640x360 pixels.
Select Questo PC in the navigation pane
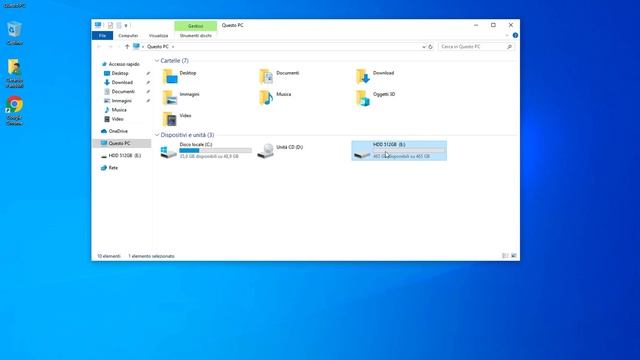(122, 143)
